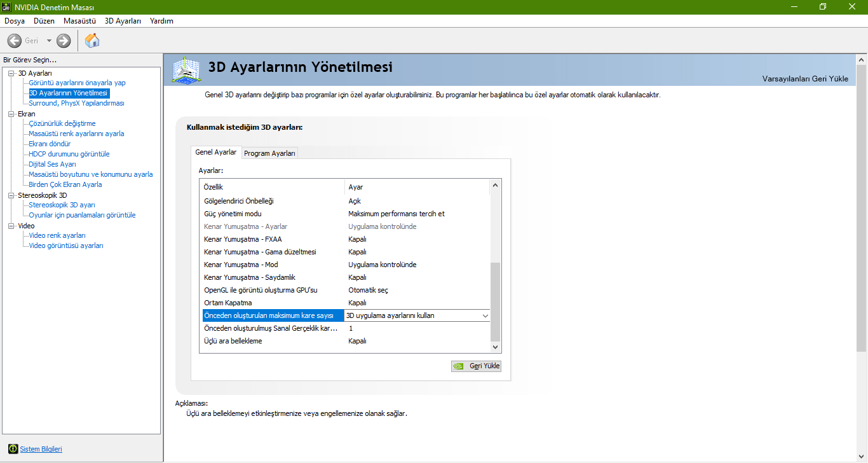Image resolution: width=868 pixels, height=463 pixels.
Task: Open the Dosya menu
Action: pos(15,21)
